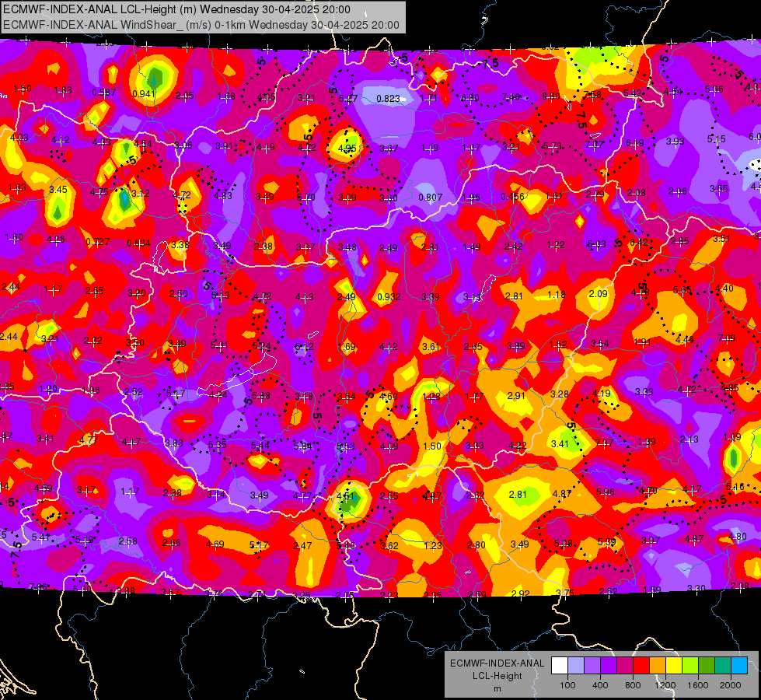
Task: Click the legend tick label '1600'
Action: click(698, 685)
